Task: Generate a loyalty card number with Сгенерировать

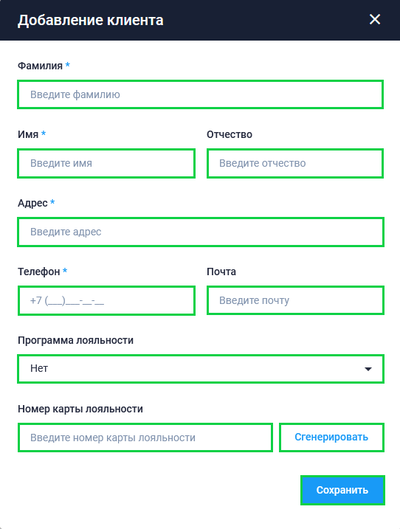Action: (332, 437)
